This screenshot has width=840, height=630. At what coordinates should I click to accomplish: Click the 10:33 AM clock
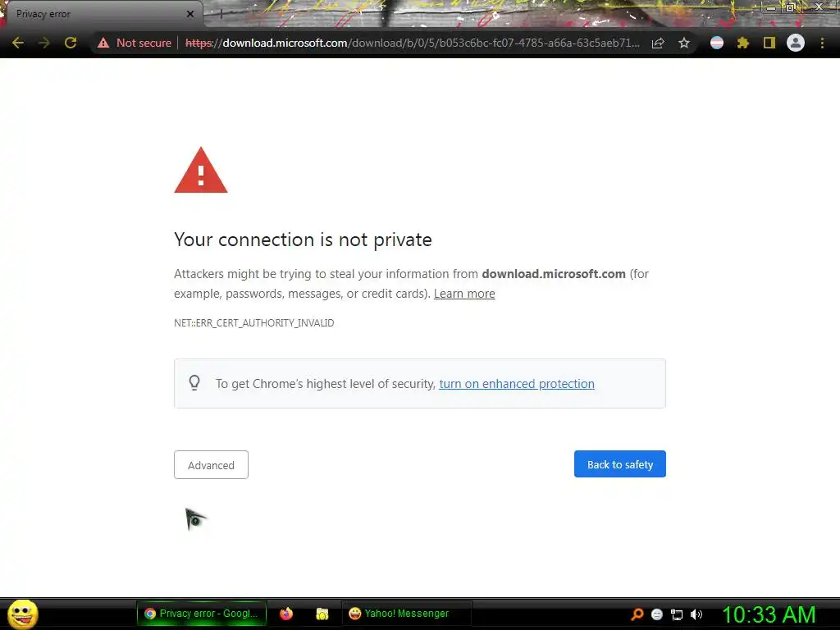769,614
